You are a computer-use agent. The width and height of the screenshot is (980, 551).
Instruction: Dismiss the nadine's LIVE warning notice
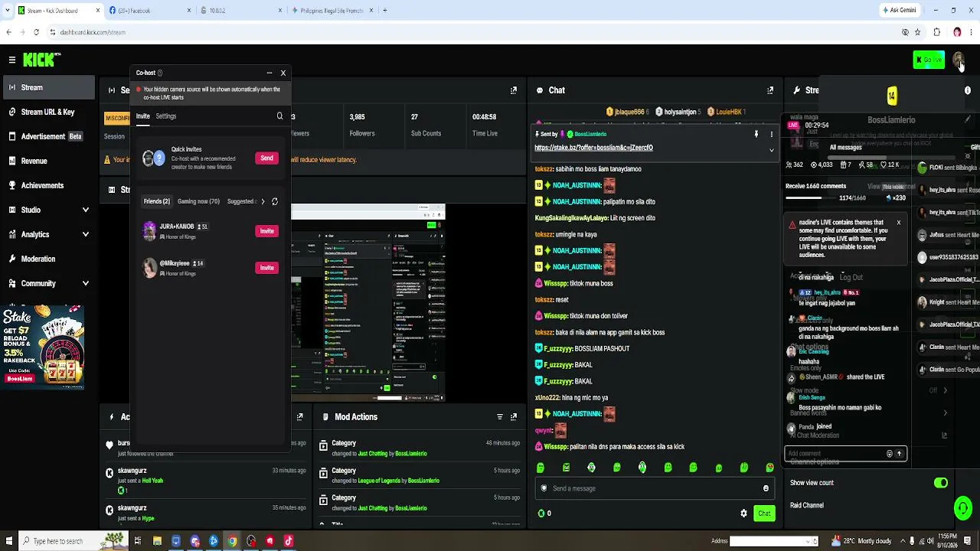[899, 223]
